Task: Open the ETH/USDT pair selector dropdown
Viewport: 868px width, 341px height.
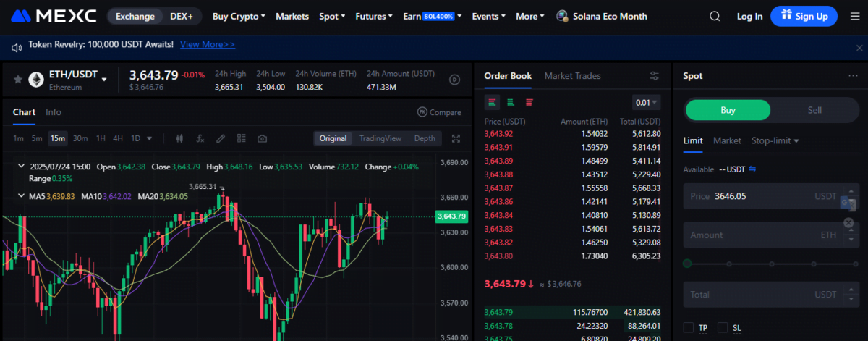Action: click(104, 78)
